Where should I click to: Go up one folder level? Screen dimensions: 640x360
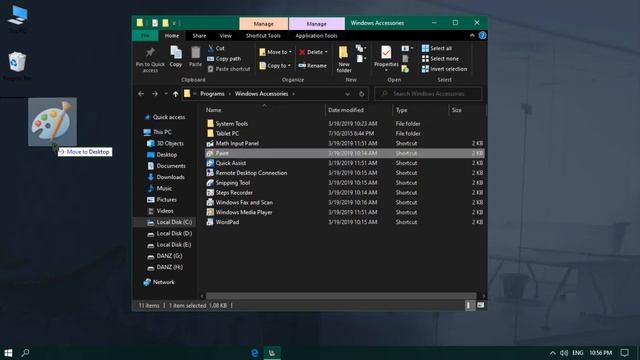click(176, 94)
